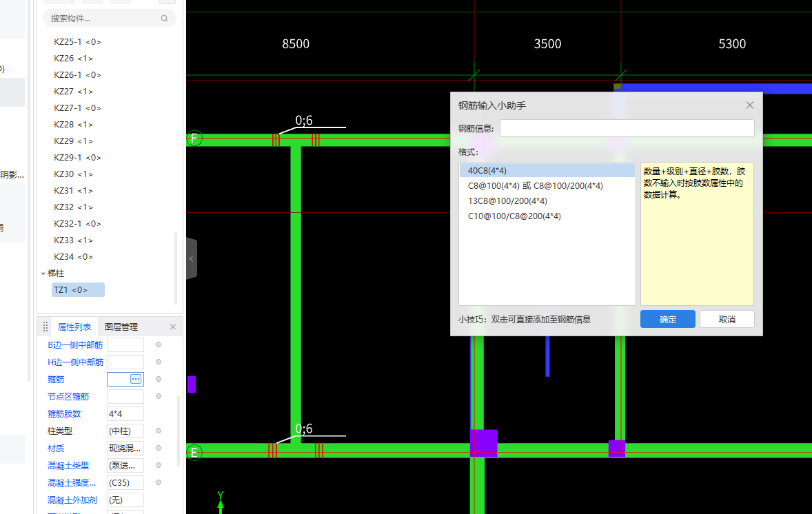
Task: Switch to 图层管理 tab
Action: tap(121, 327)
